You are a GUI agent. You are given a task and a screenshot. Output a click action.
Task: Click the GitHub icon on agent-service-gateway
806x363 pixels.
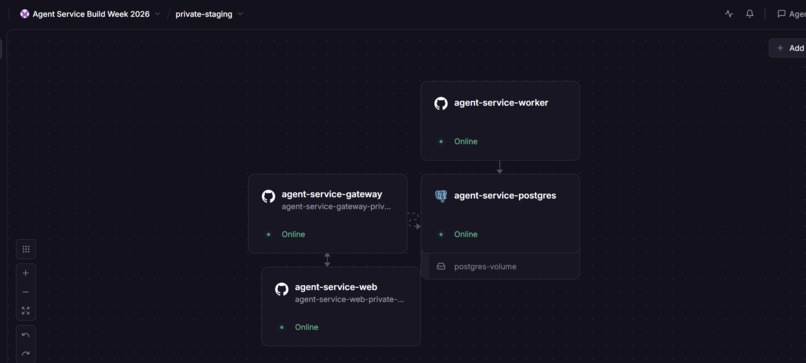pyautogui.click(x=268, y=196)
